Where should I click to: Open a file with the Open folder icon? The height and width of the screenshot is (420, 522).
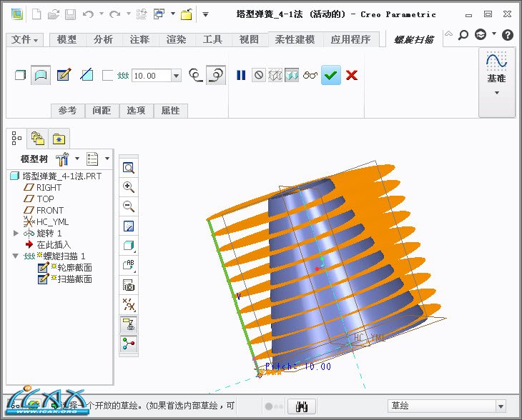tap(53, 14)
